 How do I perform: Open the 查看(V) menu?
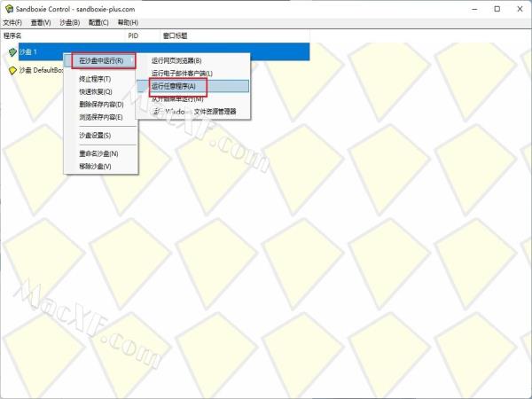point(41,22)
